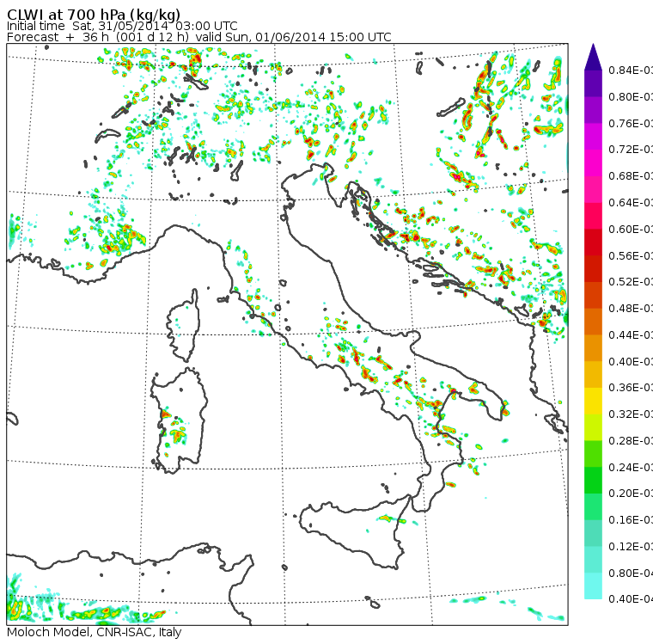653x644 pixels.
Task: Click the 'Forecast + 36 h' validity line
Action: [199, 38]
